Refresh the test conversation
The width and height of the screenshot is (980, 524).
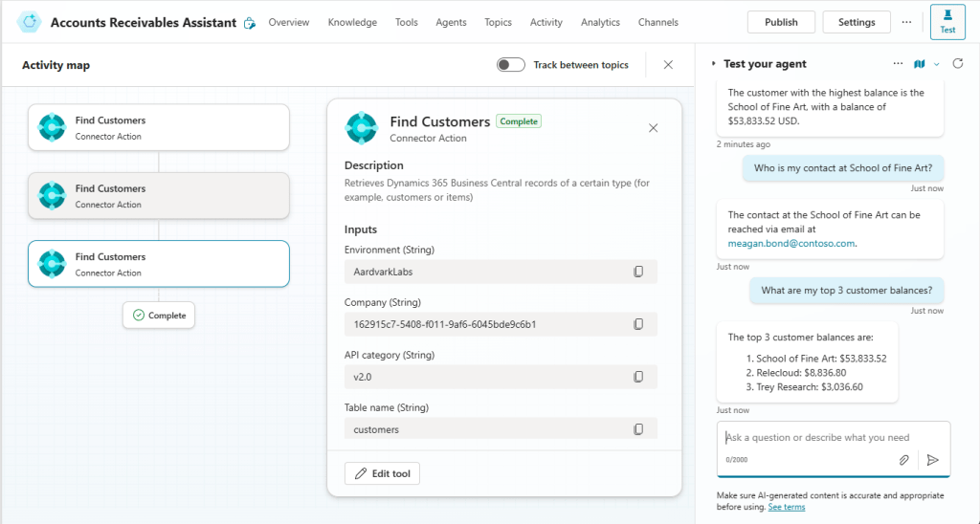[x=957, y=64]
